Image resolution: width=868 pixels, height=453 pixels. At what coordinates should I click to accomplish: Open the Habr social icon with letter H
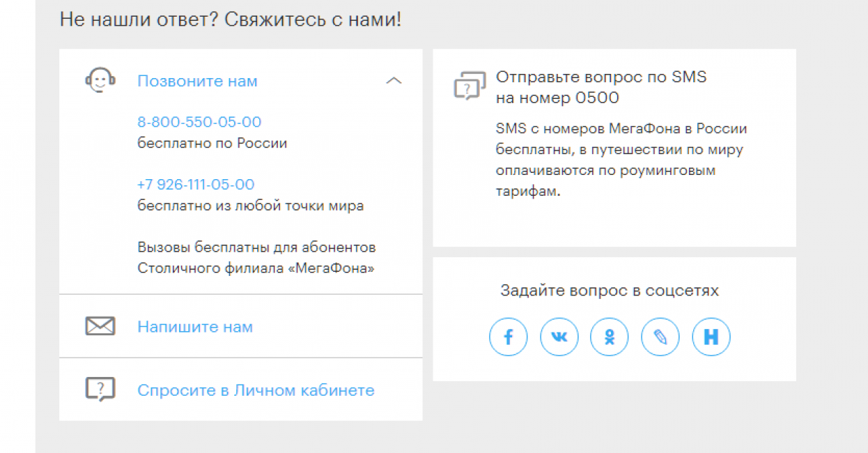click(x=711, y=337)
